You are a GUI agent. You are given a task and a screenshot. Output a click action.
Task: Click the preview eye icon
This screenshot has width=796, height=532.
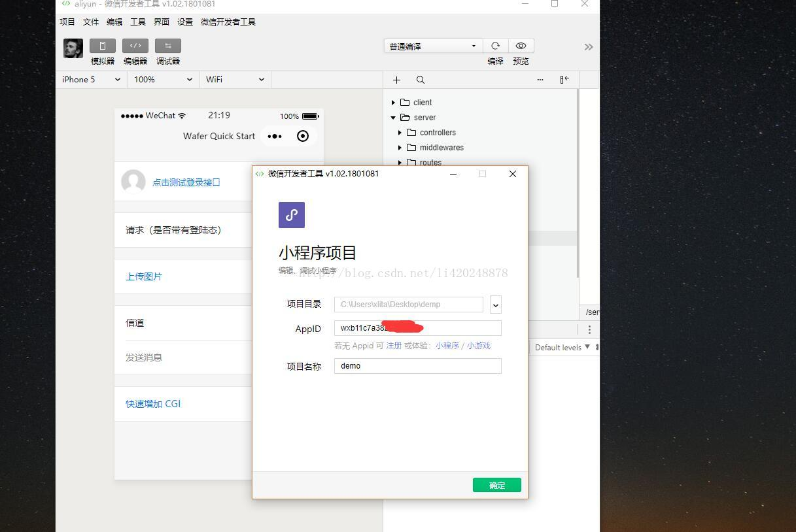point(521,46)
